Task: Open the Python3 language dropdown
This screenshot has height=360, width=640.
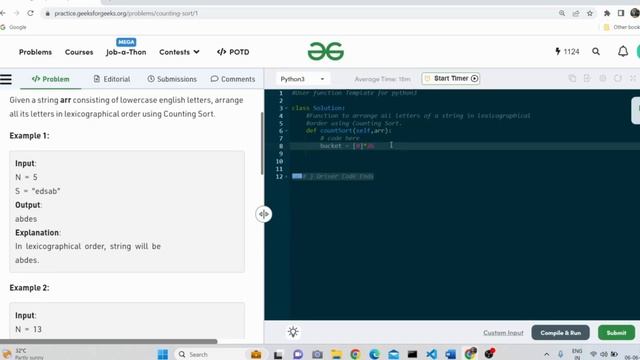Action: click(302, 79)
